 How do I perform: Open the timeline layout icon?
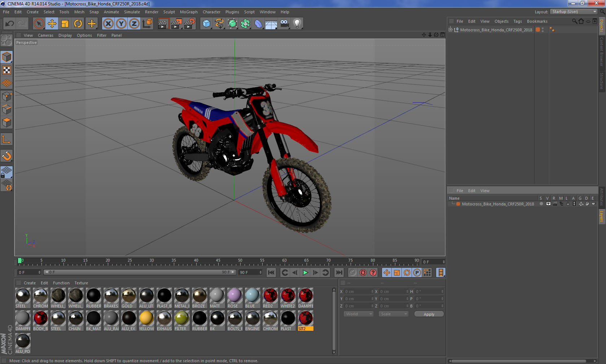tap(440, 272)
